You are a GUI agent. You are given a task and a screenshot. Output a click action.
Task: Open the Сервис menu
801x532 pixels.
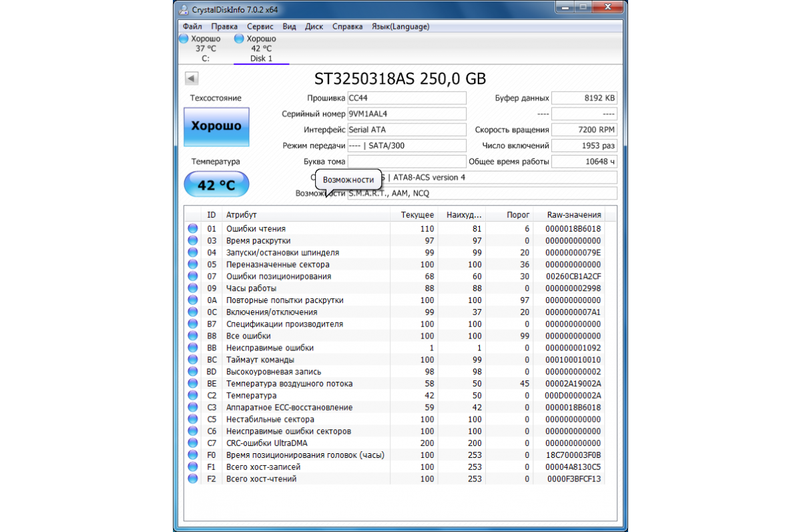260,27
